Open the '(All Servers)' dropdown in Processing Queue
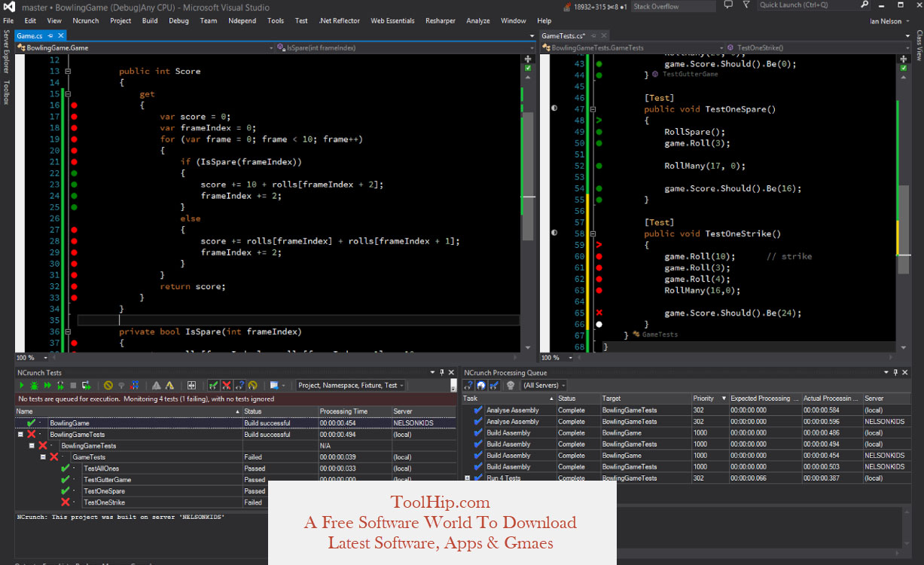This screenshot has height=565, width=924. [544, 385]
